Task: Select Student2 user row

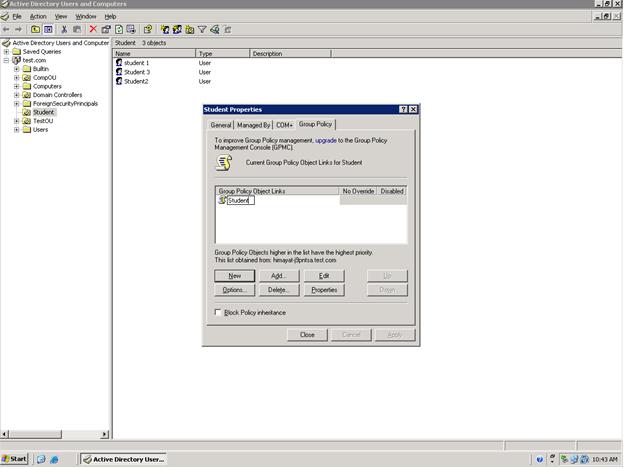Action: 136,81
